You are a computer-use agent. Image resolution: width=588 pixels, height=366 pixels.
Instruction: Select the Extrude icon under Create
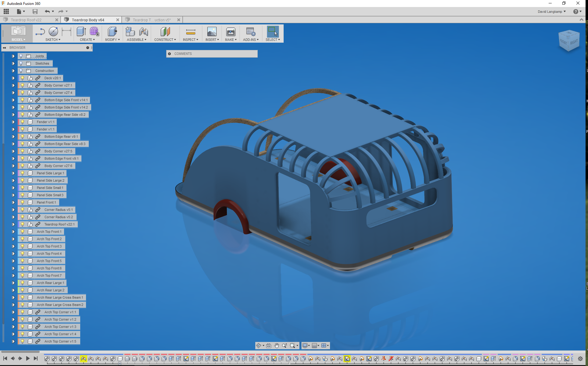[x=81, y=32]
